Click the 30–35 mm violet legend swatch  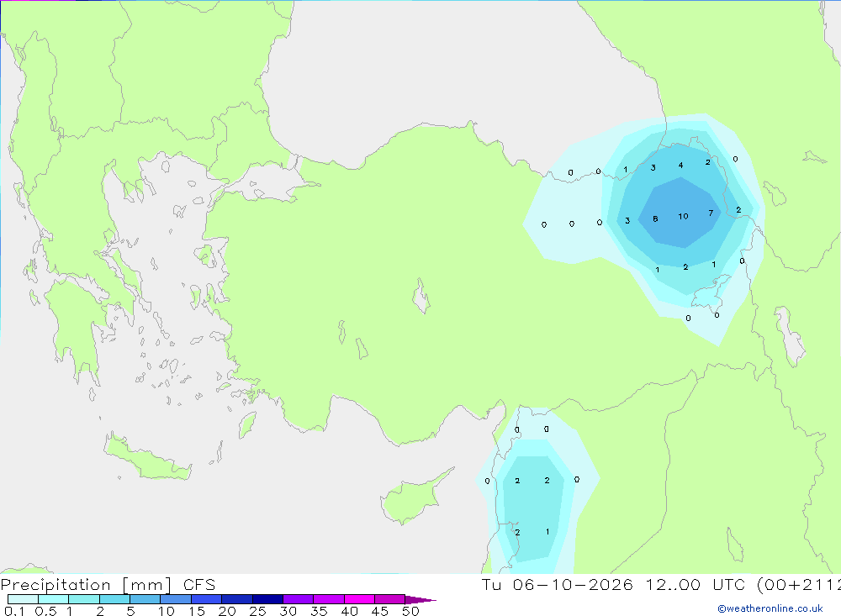299,599
